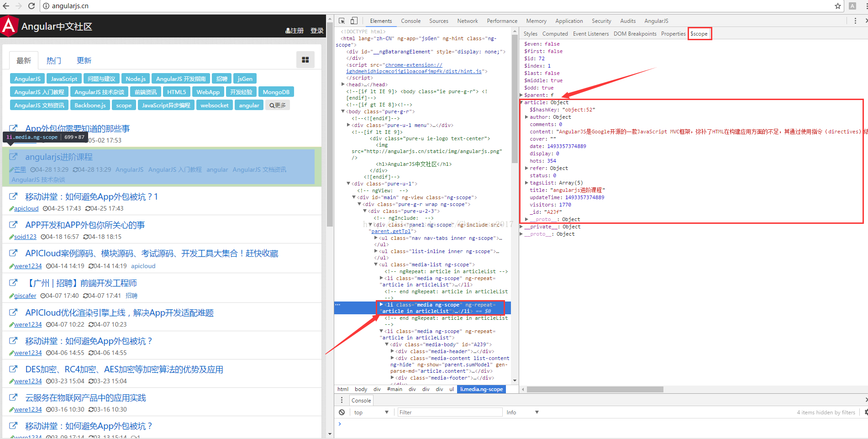Bookmark page with star icon
This screenshot has width=868, height=439.
837,6
